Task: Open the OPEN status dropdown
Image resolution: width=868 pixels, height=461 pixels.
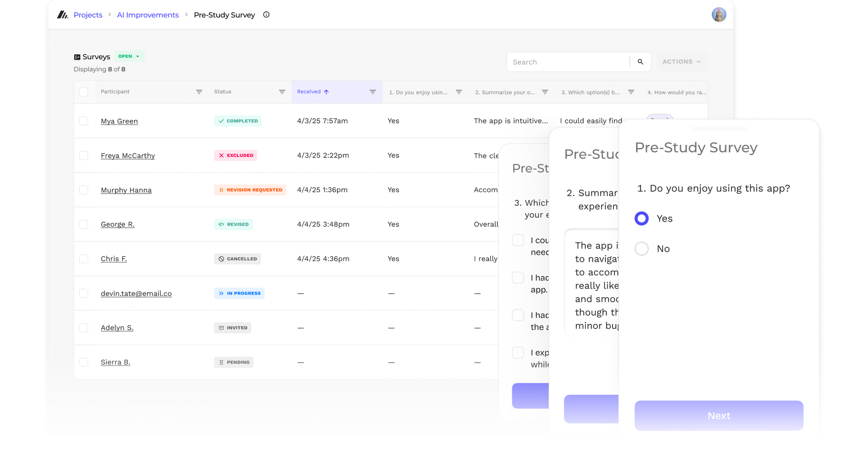Action: [130, 56]
